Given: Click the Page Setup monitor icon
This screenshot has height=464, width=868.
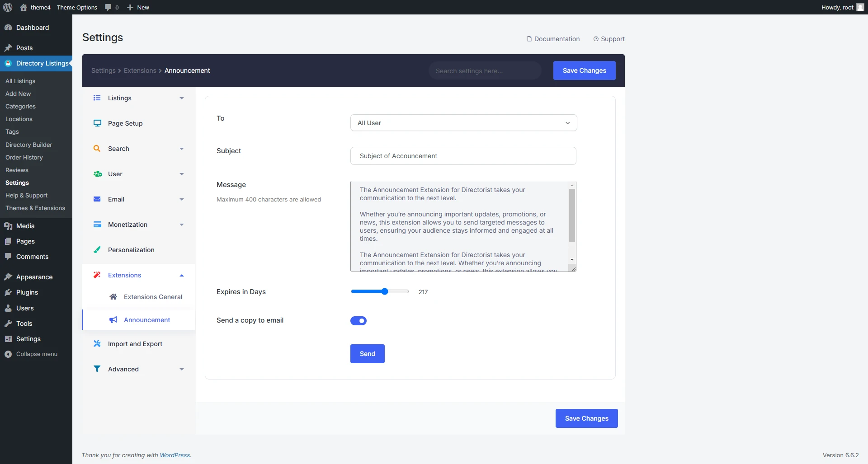Looking at the screenshot, I should click(97, 123).
